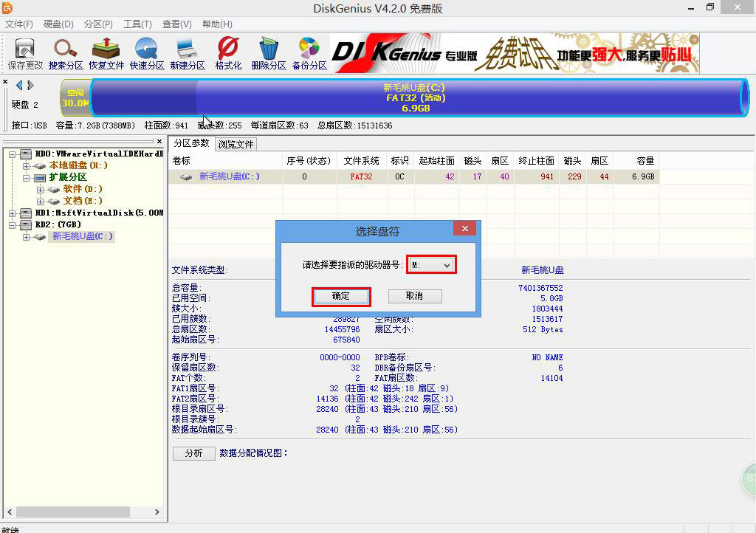Open the 文件(F) menu

tap(18, 24)
